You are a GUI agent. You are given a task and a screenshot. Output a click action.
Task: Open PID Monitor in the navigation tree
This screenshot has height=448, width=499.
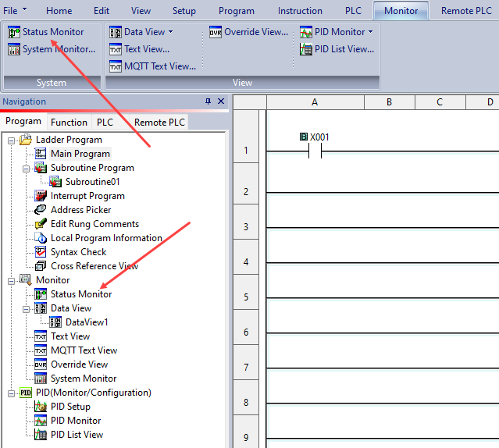pyautogui.click(x=76, y=421)
